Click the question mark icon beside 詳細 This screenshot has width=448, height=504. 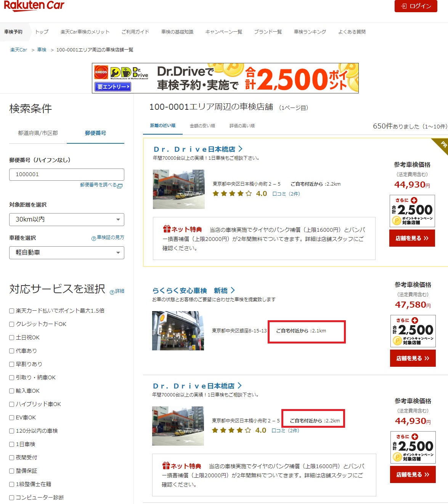pos(112,292)
